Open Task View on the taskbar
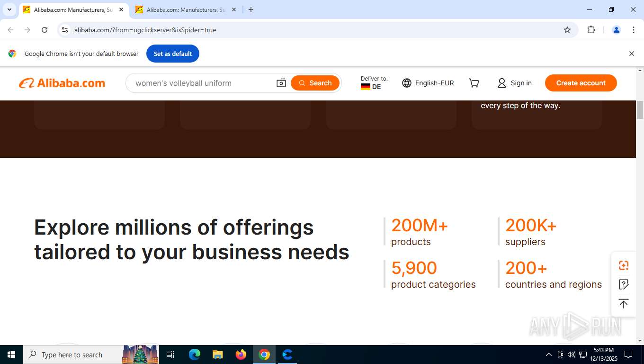Viewport: 644px width, 364px height. [x=170, y=355]
